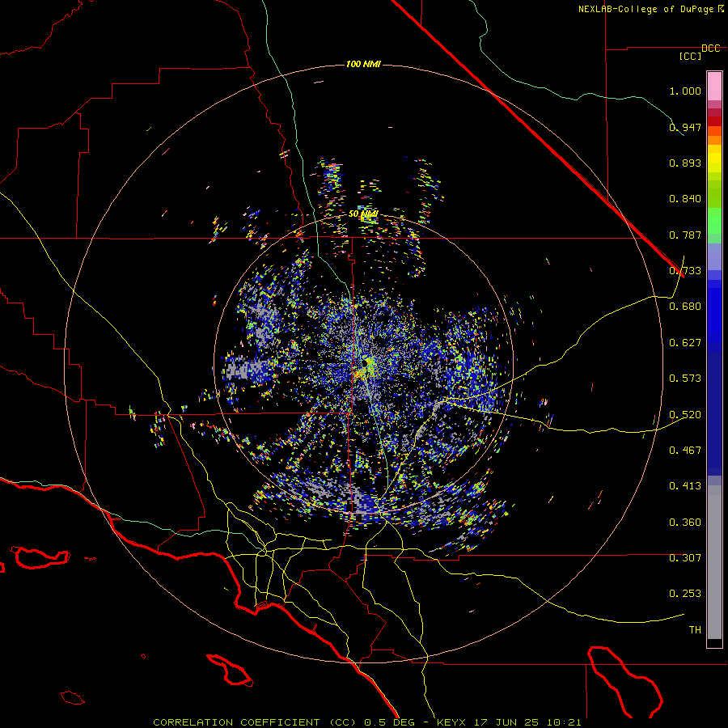The height and width of the screenshot is (728, 728).
Task: Select the 0.840 legend value
Action: click(x=685, y=199)
